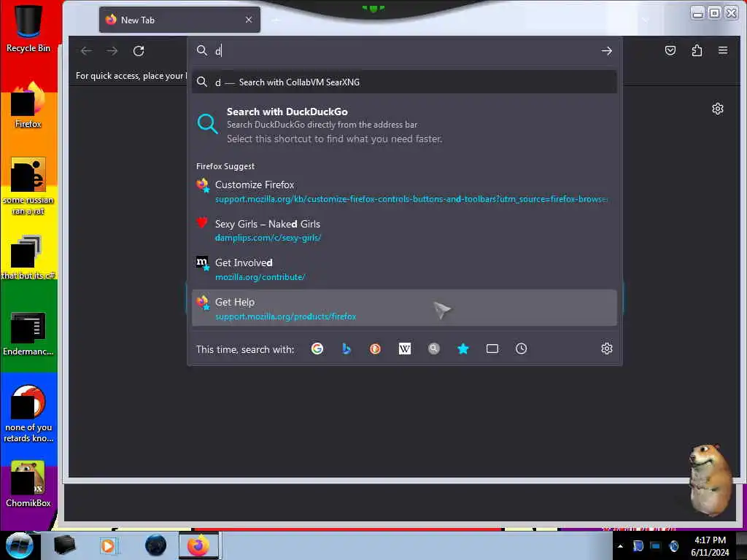Viewport: 747px width, 560px height.
Task: Open the Pocket save button
Action: click(x=670, y=50)
